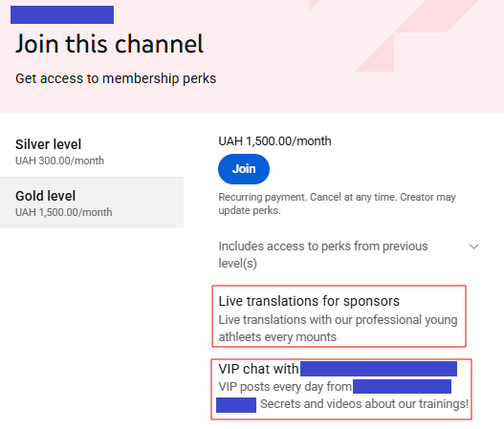Click the Join this channel heading
This screenshot has width=504, height=429.
point(110,44)
